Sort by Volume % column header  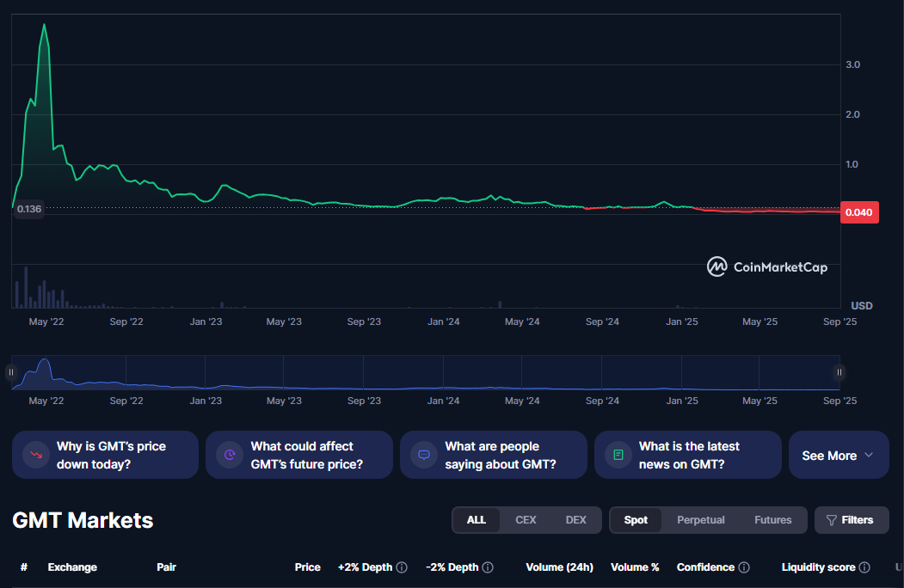click(635, 567)
